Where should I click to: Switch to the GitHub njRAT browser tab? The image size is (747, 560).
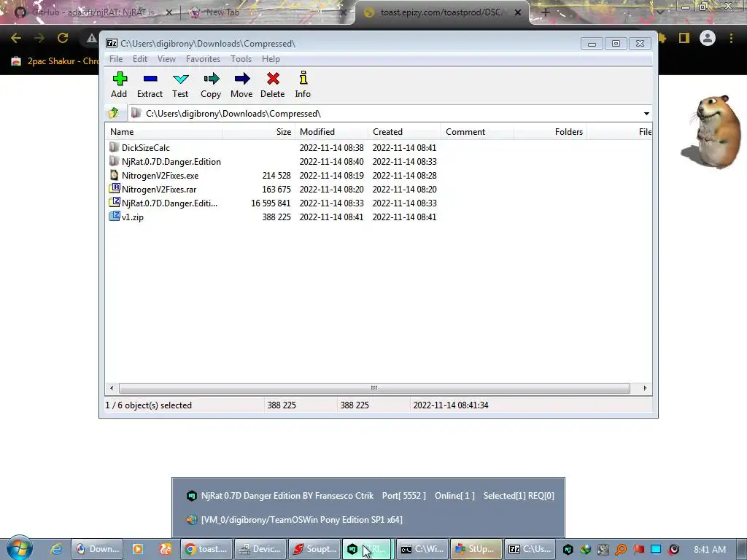tap(93, 12)
